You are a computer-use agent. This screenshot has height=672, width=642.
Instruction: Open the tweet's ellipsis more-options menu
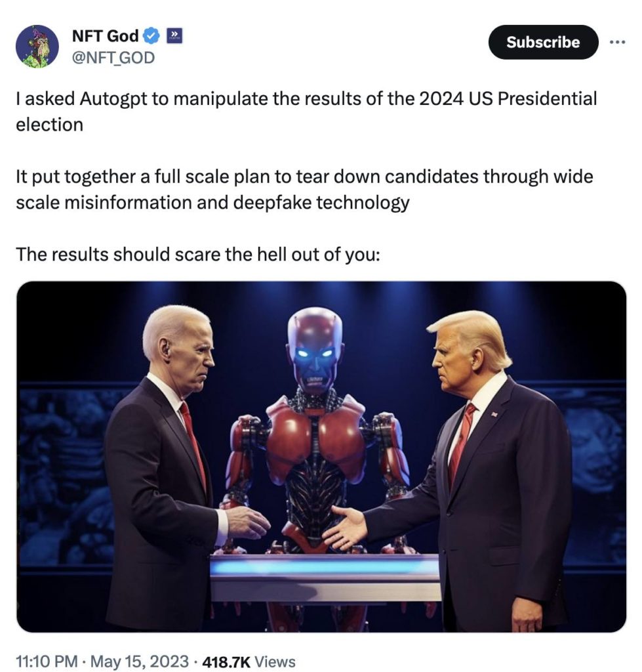click(618, 41)
